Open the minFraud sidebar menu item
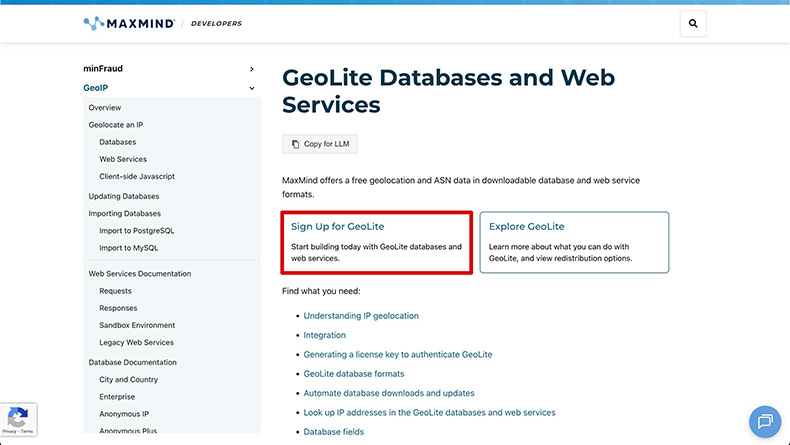Viewport: 790px width, 445px height. [x=103, y=69]
